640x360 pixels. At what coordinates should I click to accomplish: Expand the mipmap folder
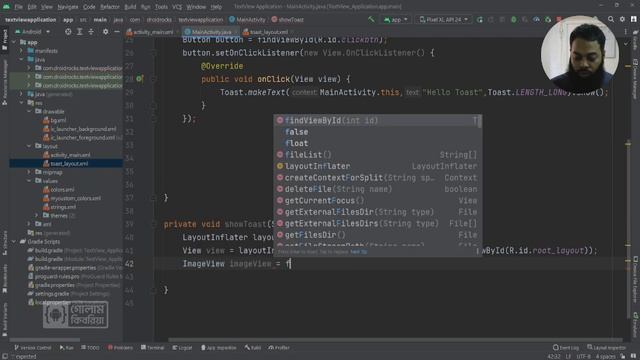pos(29,172)
